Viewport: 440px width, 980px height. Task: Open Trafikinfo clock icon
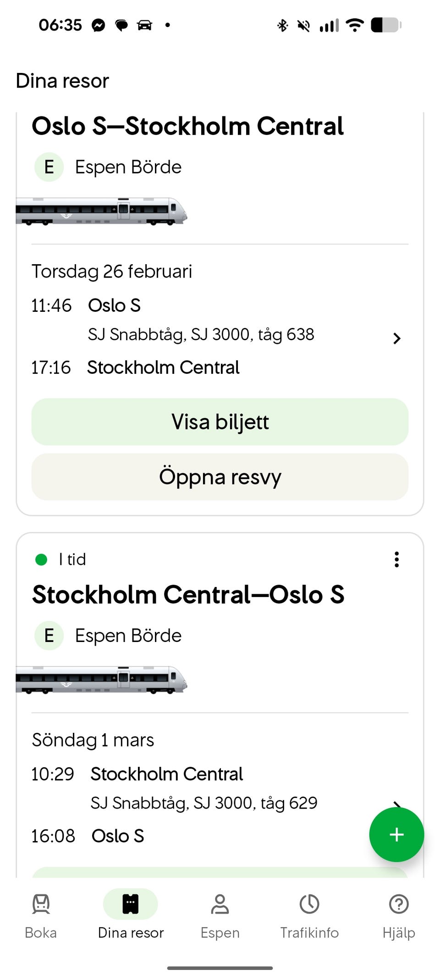coord(309,904)
